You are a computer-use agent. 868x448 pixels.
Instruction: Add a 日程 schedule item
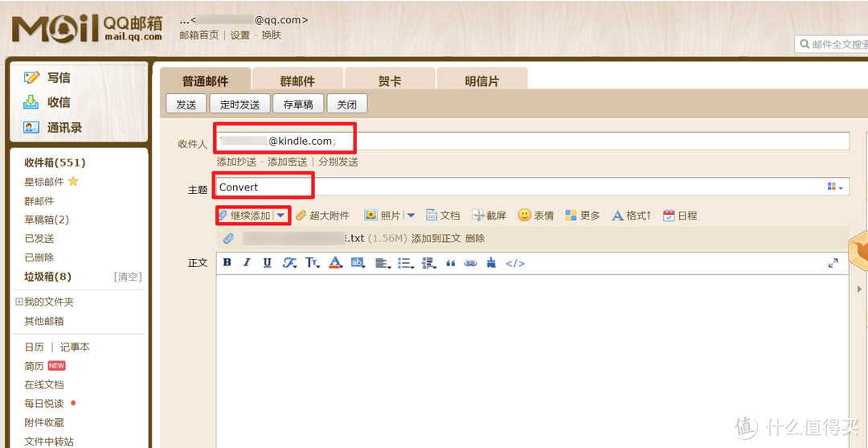(680, 216)
